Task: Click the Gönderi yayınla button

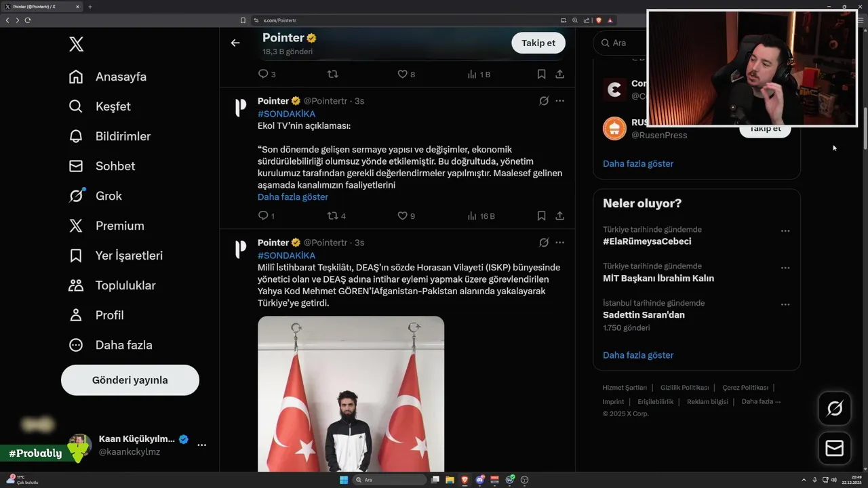Action: pos(130,380)
